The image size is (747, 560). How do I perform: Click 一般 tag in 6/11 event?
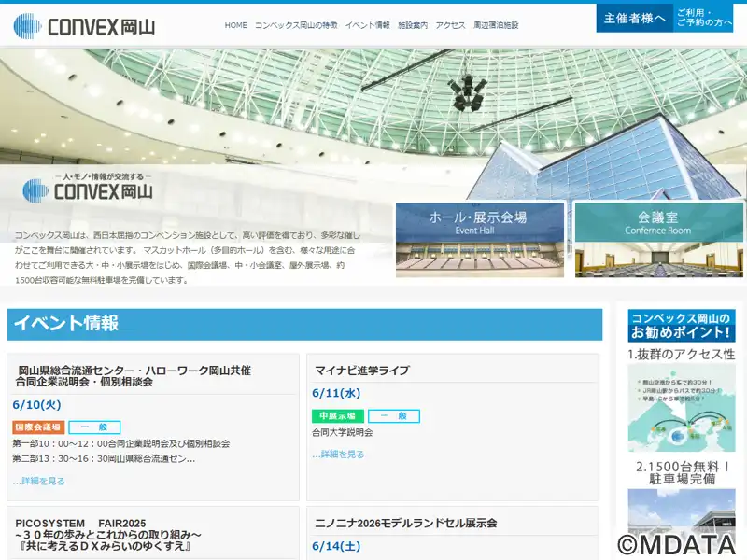[394, 416]
